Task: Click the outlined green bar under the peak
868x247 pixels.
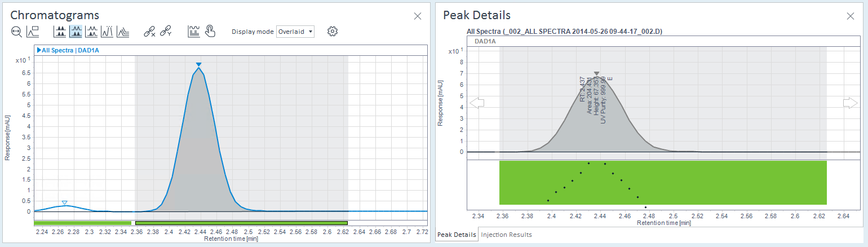Action: 241,223
